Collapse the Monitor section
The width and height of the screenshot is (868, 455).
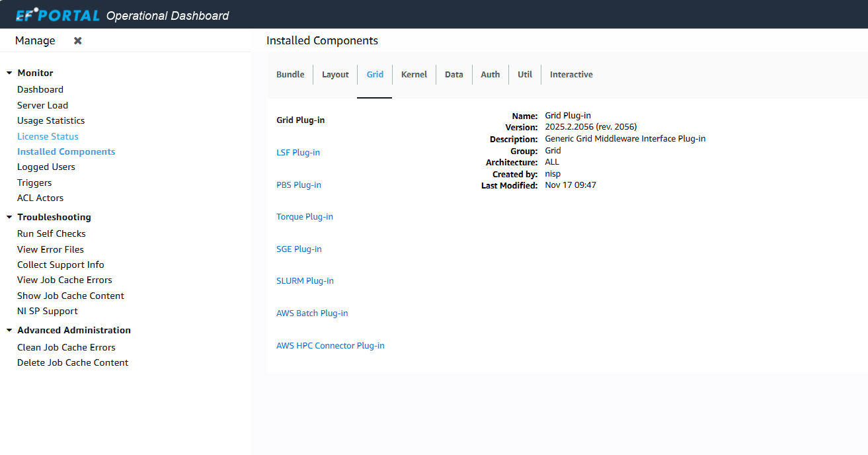tap(9, 73)
